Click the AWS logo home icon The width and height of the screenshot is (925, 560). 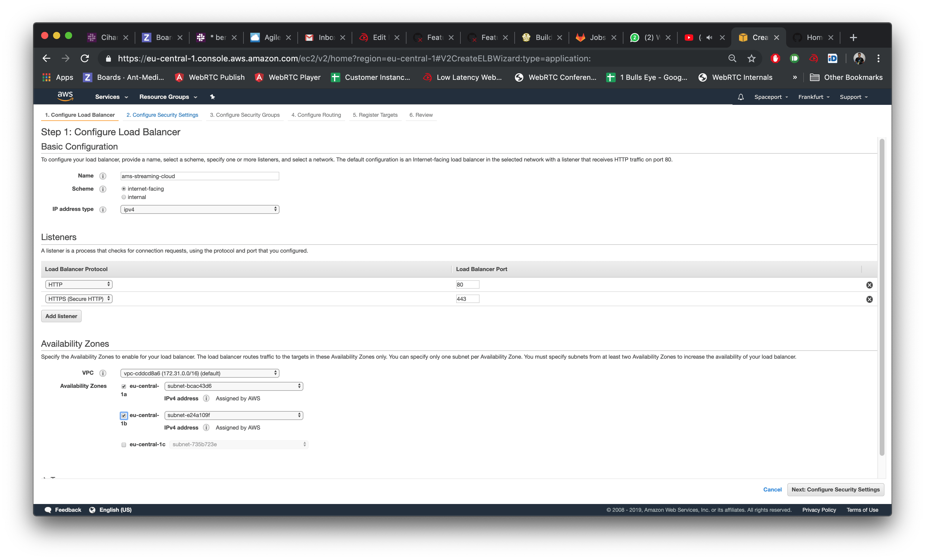tap(65, 96)
